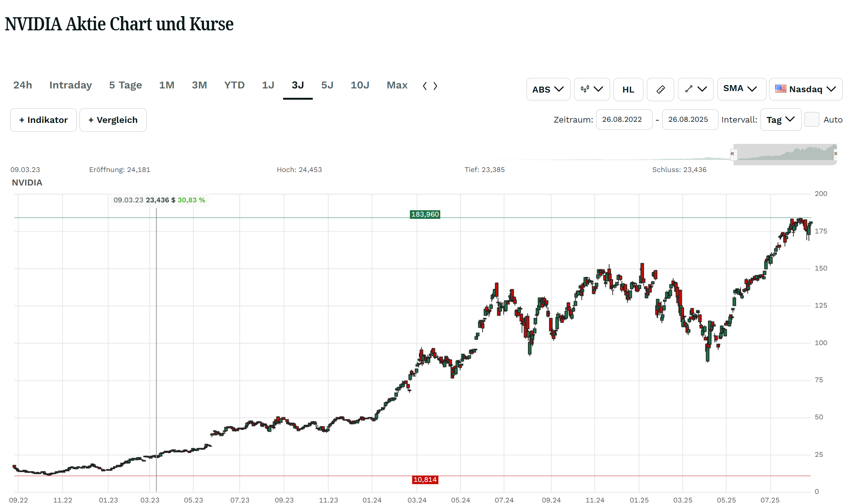Enable the Auto interval checkbox

click(811, 120)
